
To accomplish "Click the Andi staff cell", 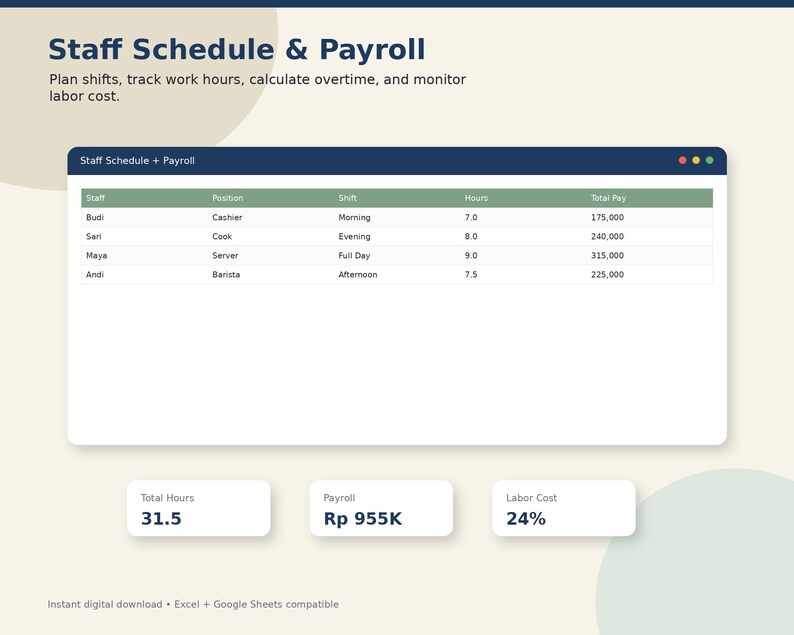I will coord(144,274).
